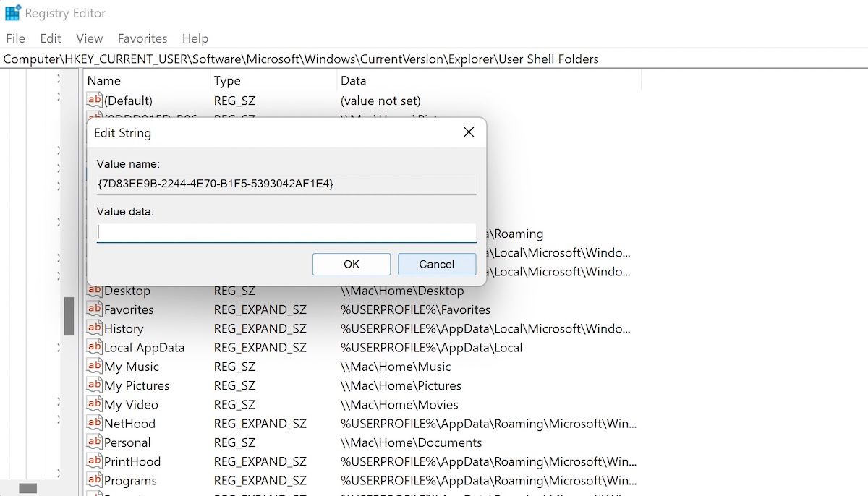Image resolution: width=868 pixels, height=496 pixels.
Task: Select the NetHood entry icon
Action: [94, 423]
